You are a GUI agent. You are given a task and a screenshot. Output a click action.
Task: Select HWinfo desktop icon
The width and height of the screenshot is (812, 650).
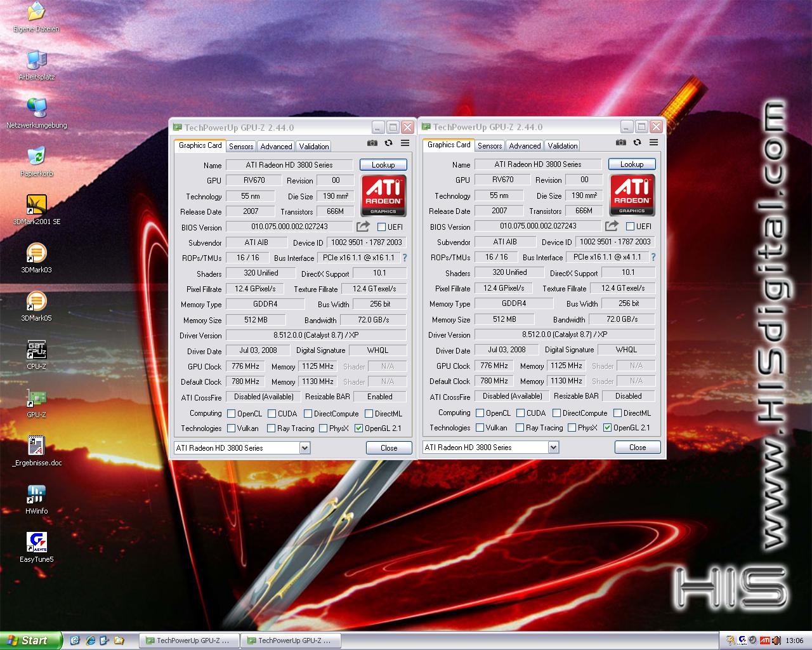click(36, 494)
